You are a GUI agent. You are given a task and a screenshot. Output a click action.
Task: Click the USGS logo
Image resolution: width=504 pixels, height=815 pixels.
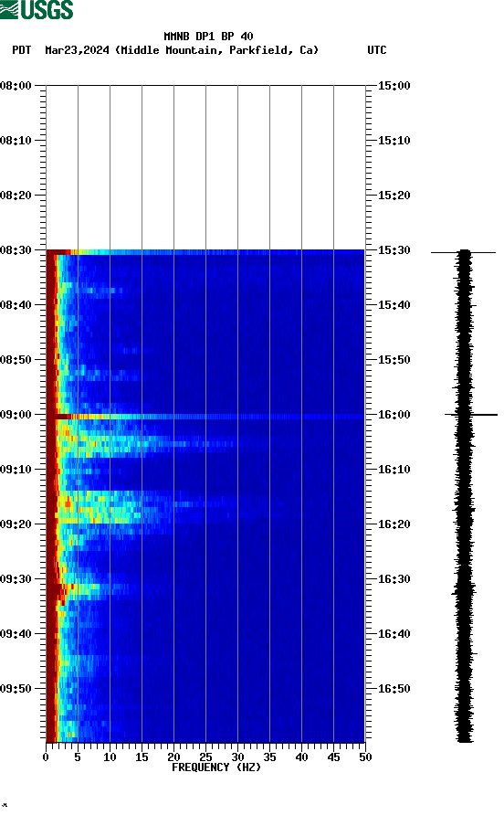(37, 10)
